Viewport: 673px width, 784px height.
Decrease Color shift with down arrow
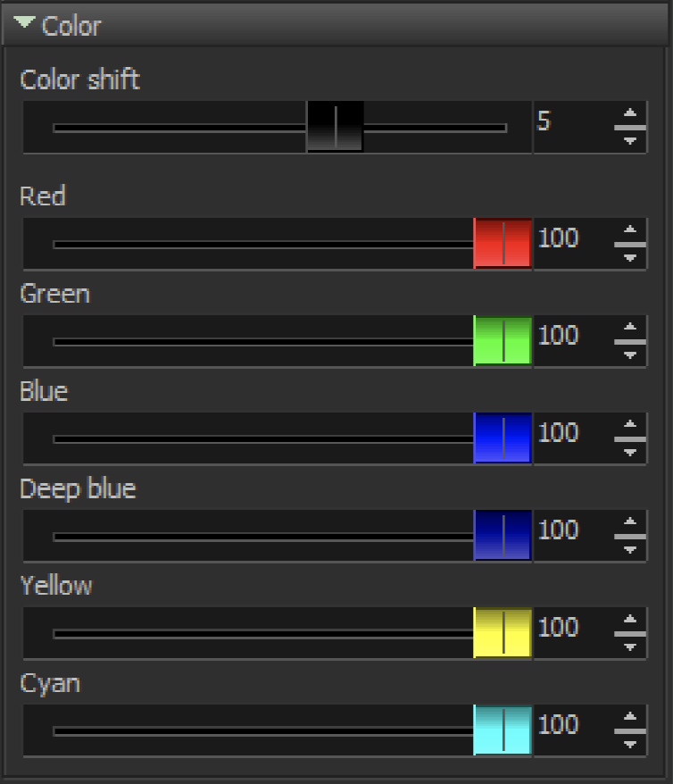point(630,141)
